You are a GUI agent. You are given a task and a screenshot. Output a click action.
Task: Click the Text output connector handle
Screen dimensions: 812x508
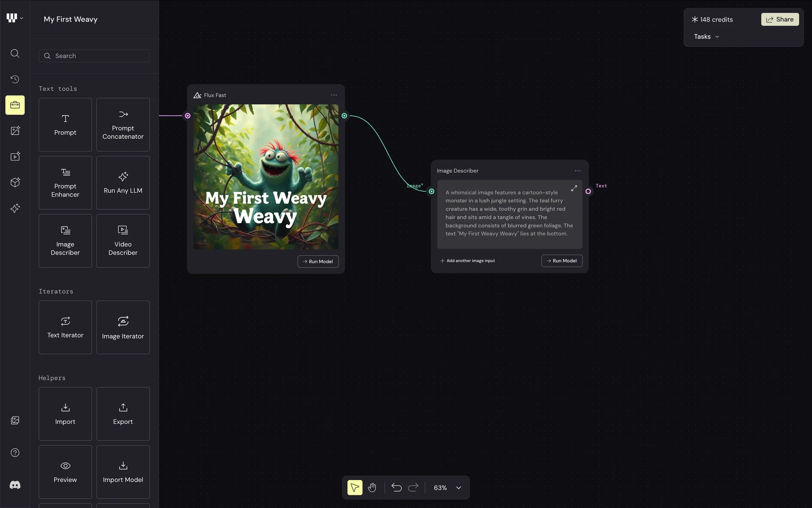[588, 191]
